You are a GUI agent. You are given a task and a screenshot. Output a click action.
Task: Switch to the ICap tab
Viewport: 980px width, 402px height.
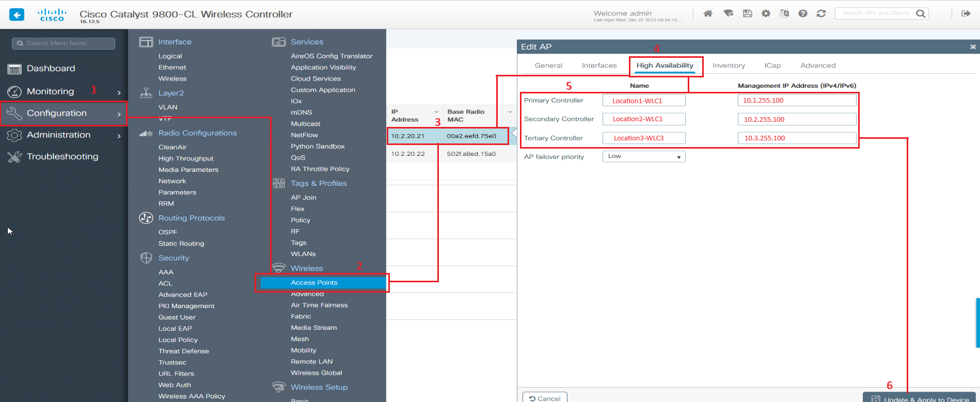772,66
